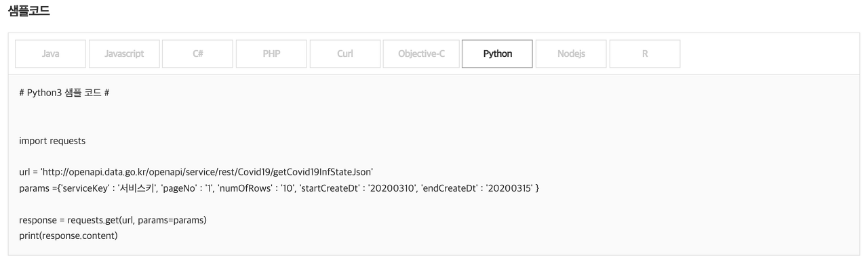Click the 'numOfRows' parameter key
Screen dimensions: 868x262
coord(242,187)
